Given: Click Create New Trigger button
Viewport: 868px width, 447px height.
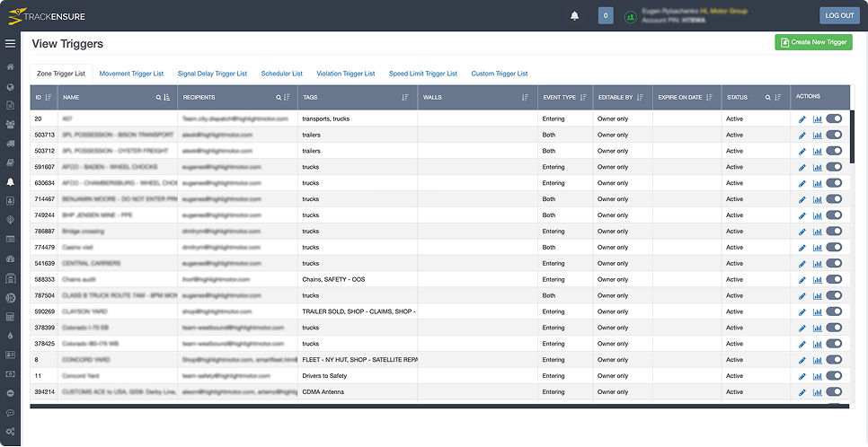Looking at the screenshot, I should coord(813,42).
